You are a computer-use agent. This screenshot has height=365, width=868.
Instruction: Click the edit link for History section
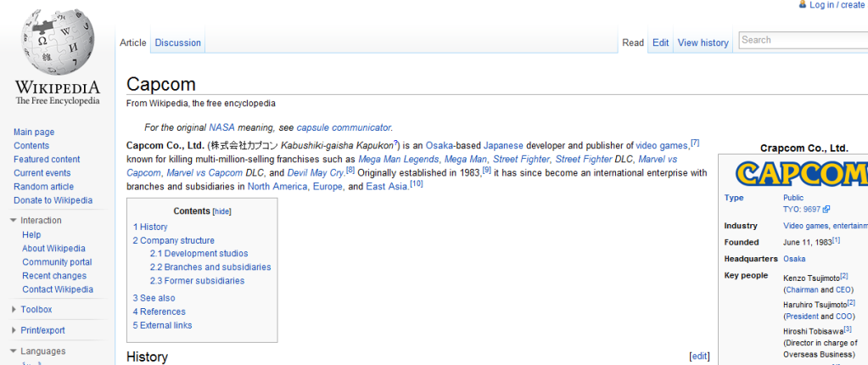(x=699, y=357)
